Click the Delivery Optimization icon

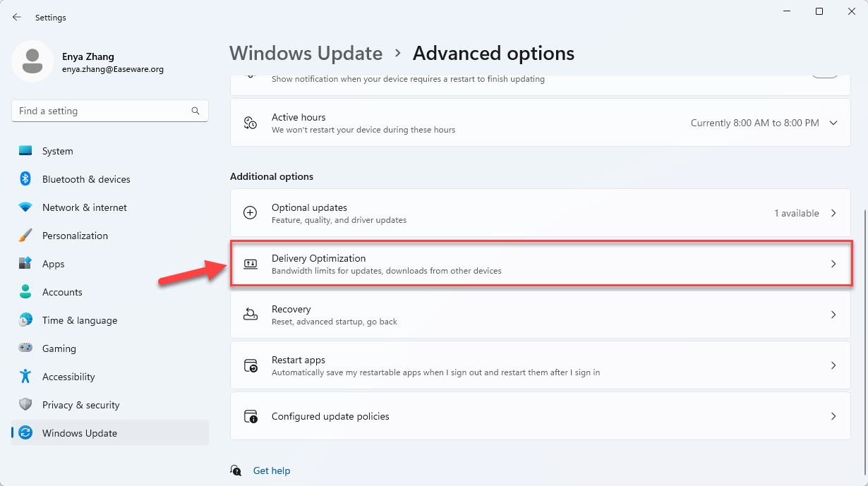[x=251, y=264]
